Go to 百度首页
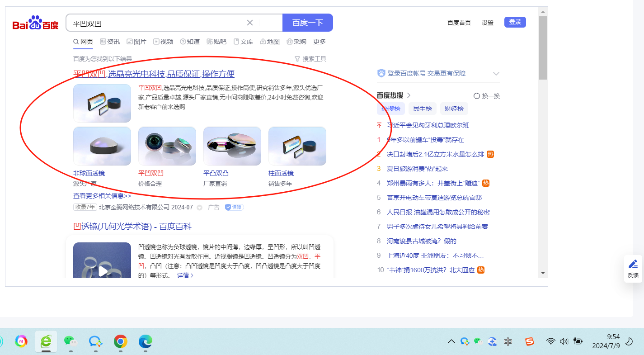The height and width of the screenshot is (355, 644). tap(459, 23)
